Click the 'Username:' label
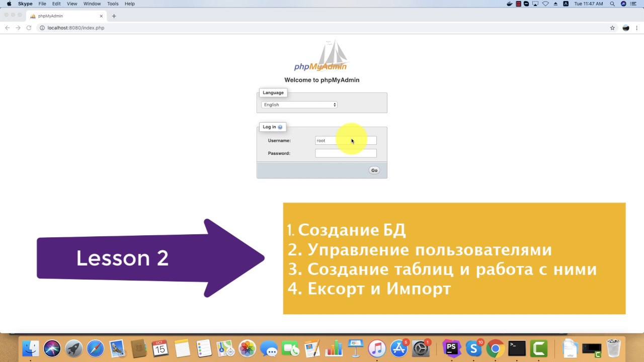 point(279,141)
